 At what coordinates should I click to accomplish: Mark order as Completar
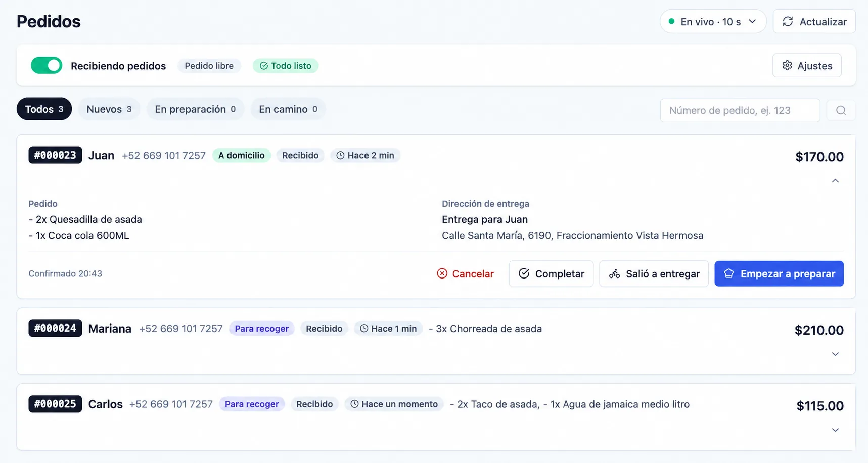(551, 273)
